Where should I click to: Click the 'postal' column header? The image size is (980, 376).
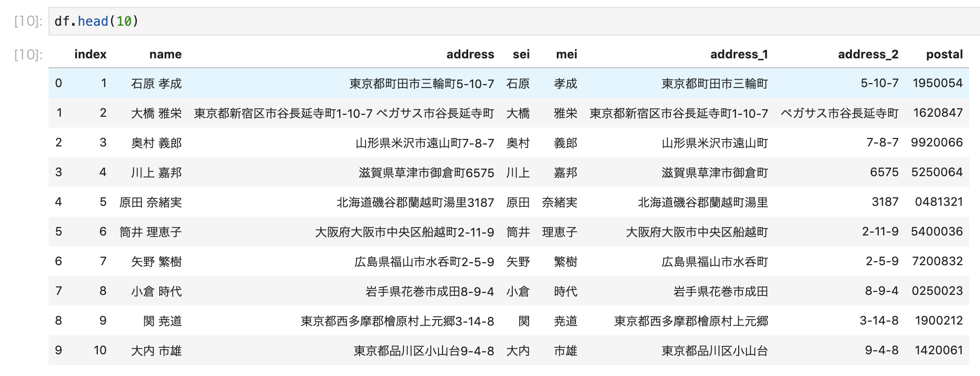[944, 54]
